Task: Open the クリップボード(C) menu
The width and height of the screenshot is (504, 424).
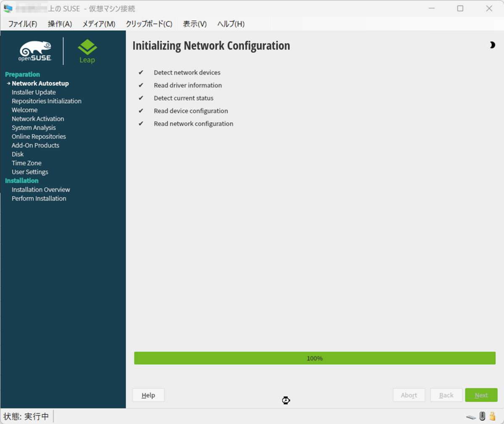Action: (x=149, y=24)
